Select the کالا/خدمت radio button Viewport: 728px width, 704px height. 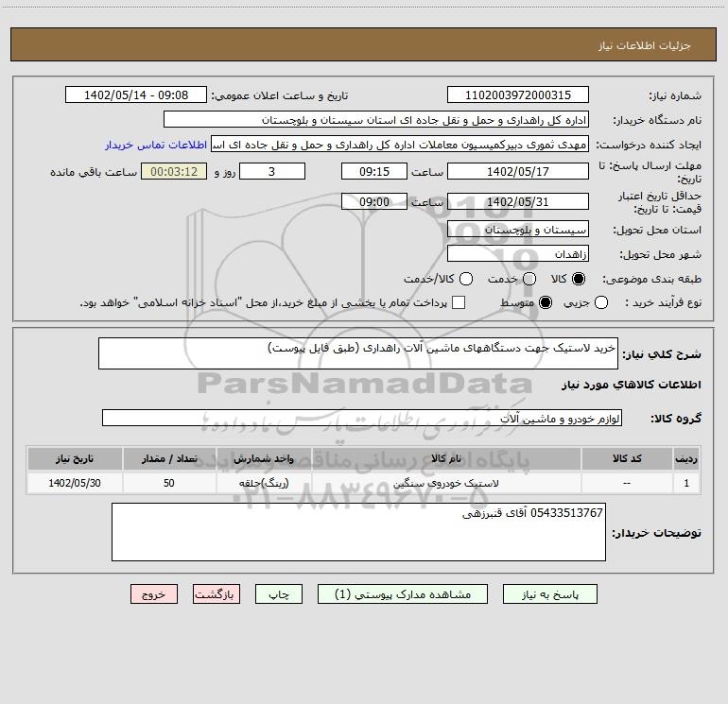(x=466, y=279)
